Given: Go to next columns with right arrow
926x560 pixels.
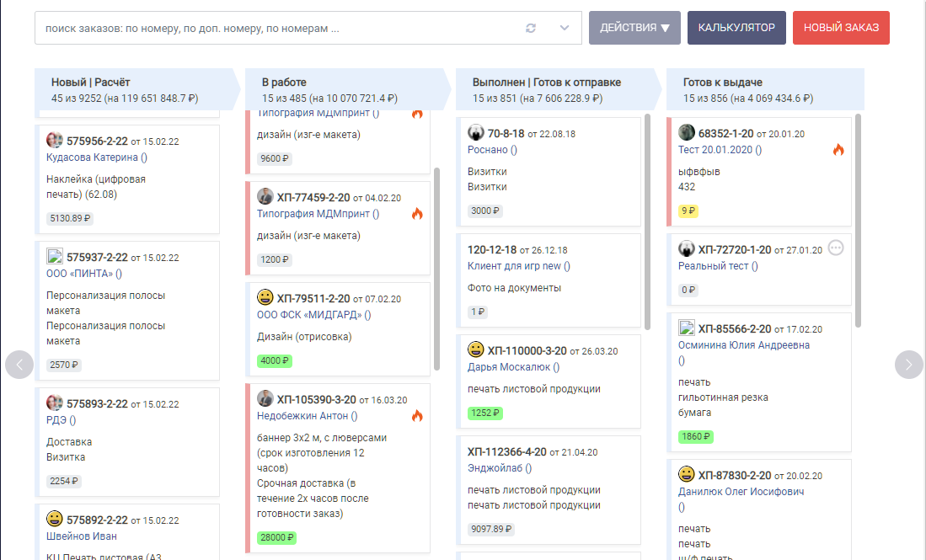Looking at the screenshot, I should (x=909, y=365).
